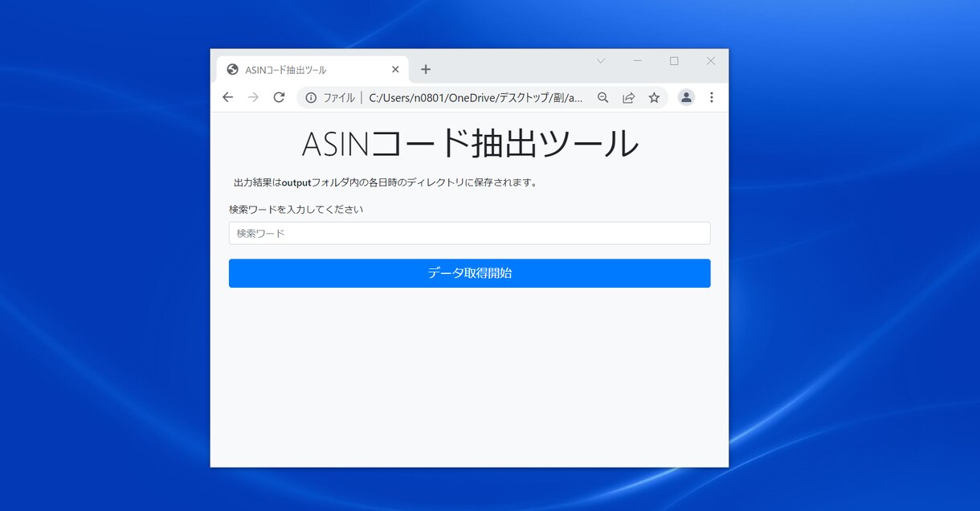Click the 出力結果はoutputフォルダ description text
The width and height of the screenshot is (980, 511).
[386, 182]
